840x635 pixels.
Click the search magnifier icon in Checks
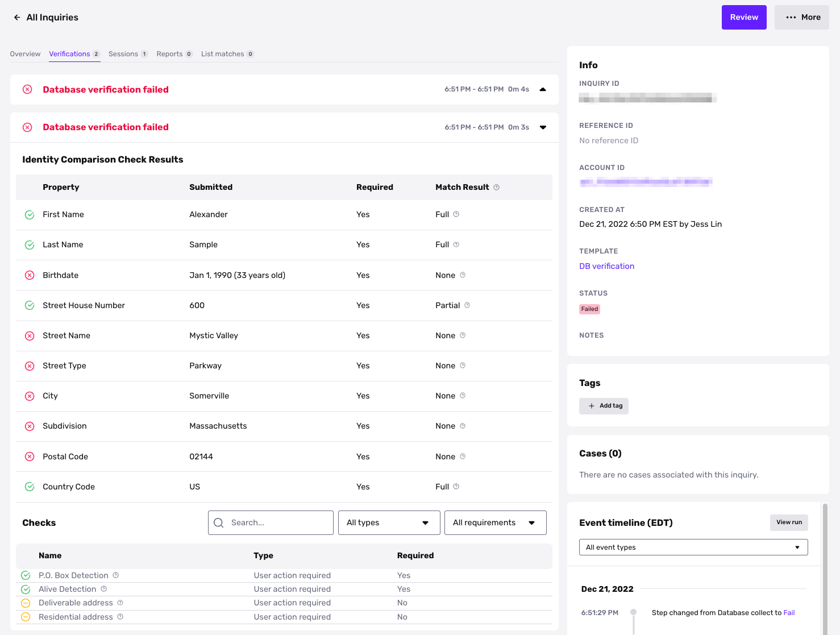[219, 523]
